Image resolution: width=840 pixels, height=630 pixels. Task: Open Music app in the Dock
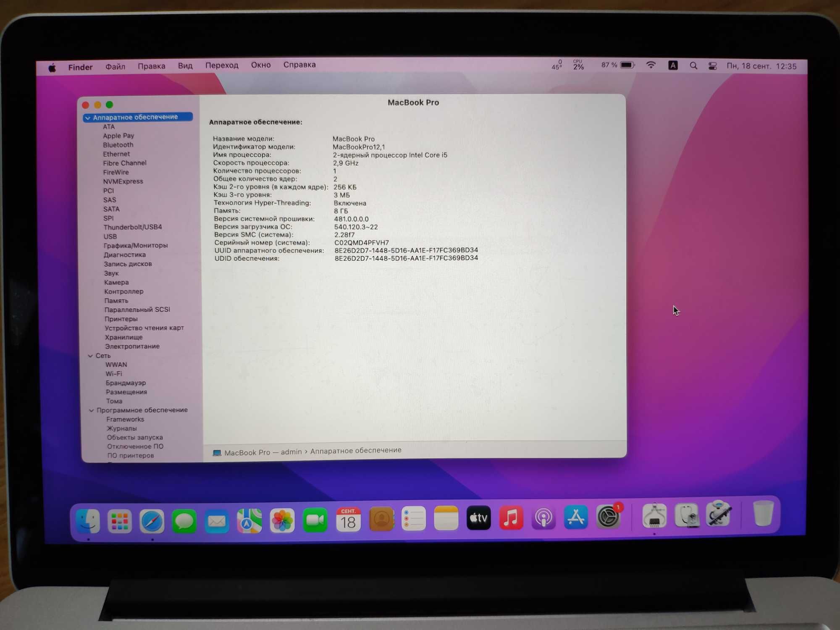tap(511, 517)
